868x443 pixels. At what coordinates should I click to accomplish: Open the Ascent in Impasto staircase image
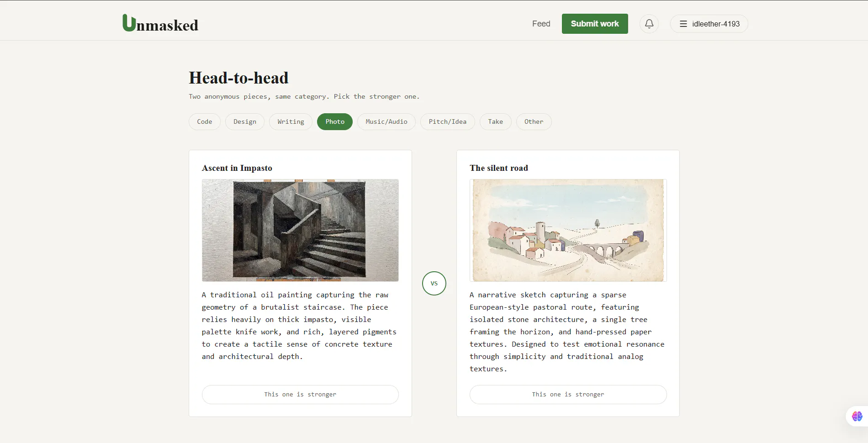(300, 230)
